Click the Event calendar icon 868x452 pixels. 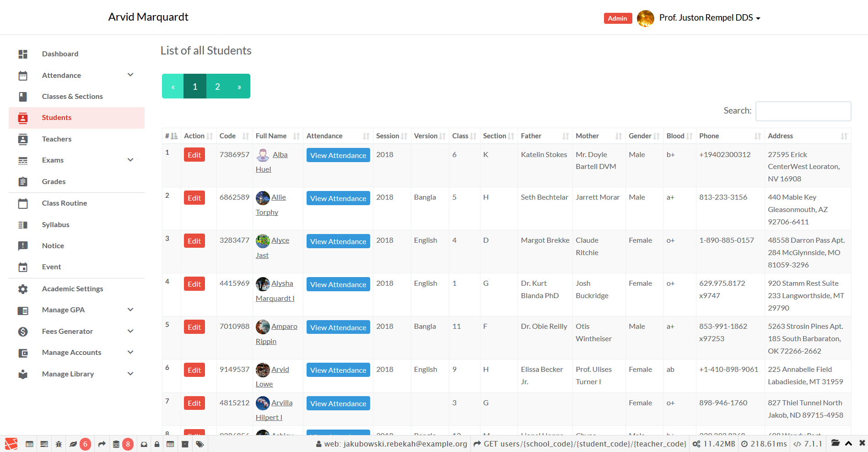coord(23,267)
